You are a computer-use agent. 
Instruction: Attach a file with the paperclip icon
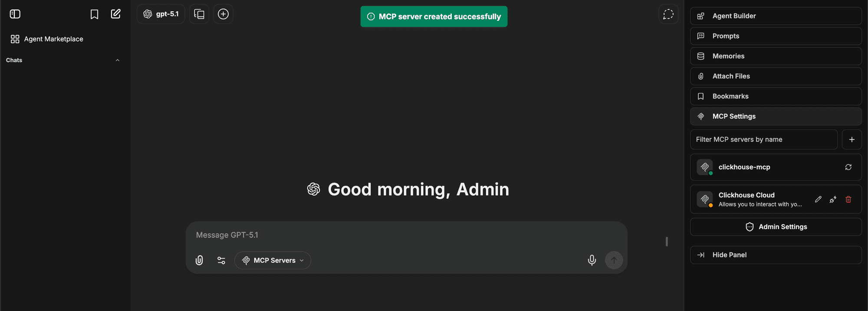(199, 260)
